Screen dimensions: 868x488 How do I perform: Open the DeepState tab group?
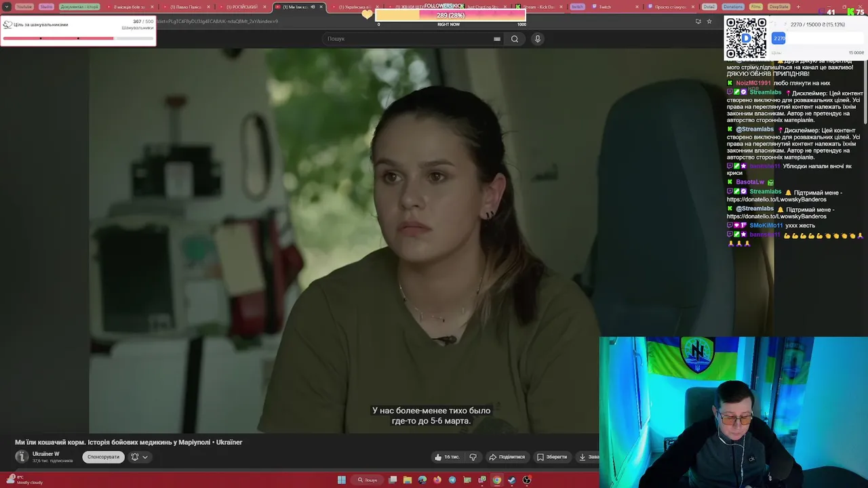[x=778, y=7]
